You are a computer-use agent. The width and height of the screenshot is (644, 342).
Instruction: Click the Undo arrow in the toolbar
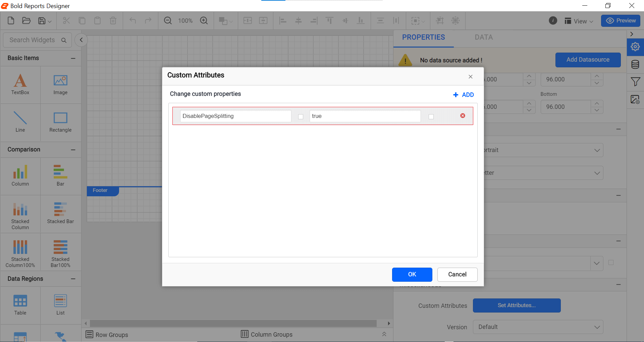pyautogui.click(x=133, y=20)
